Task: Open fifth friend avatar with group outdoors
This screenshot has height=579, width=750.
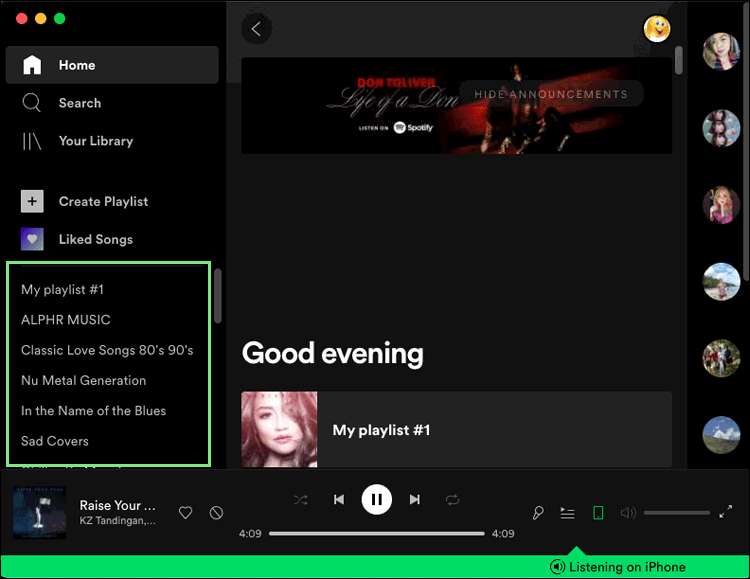Action: (x=721, y=358)
